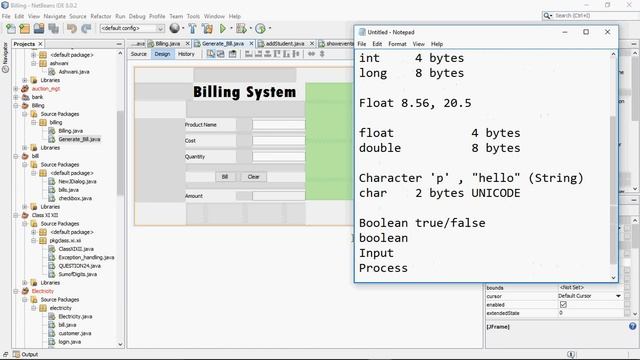Viewport: 640px width, 360px height.
Task: Click the Build Project hammer icon
Action: tap(192, 28)
